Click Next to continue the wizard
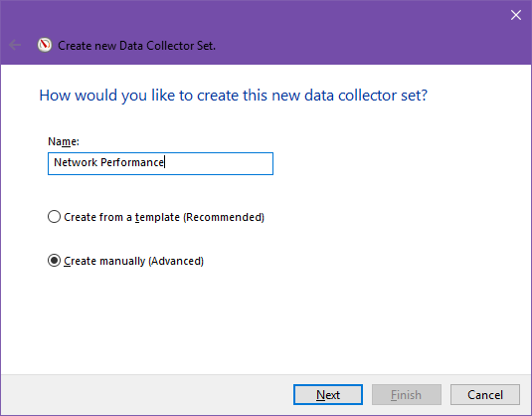This screenshot has width=532, height=416. pyautogui.click(x=328, y=395)
